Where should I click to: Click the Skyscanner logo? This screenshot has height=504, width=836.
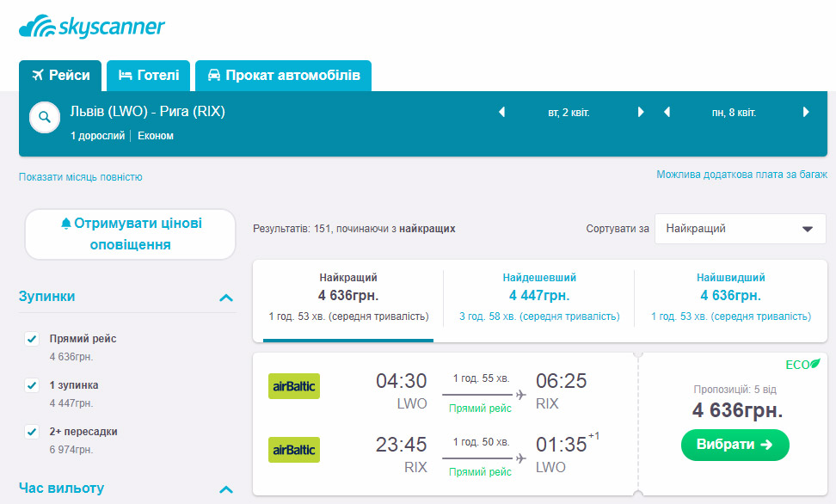(92, 27)
